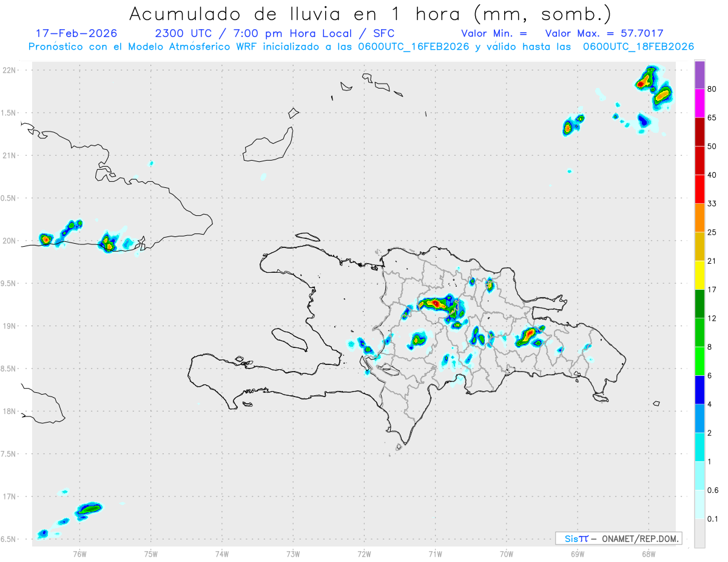Click the latitude axis label '6.5N'
Image resolution: width=728 pixels, height=562 pixels.
[x=9, y=539]
